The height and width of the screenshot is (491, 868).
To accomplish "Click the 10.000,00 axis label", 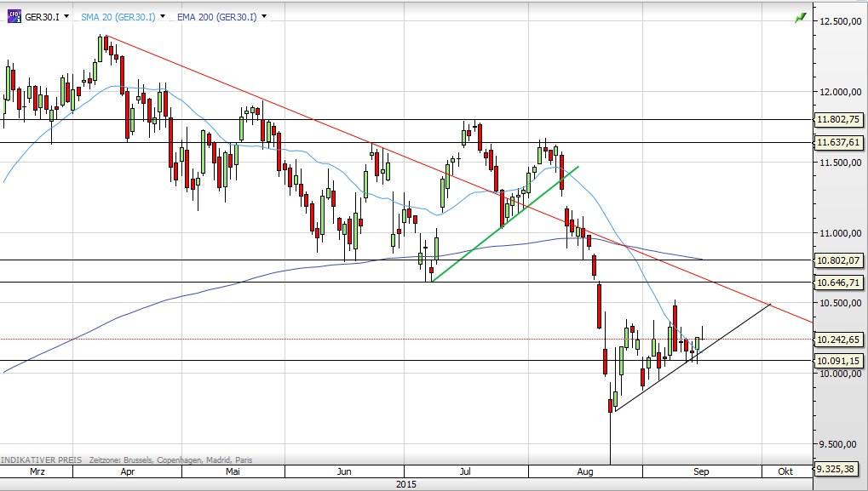I will click(x=841, y=374).
